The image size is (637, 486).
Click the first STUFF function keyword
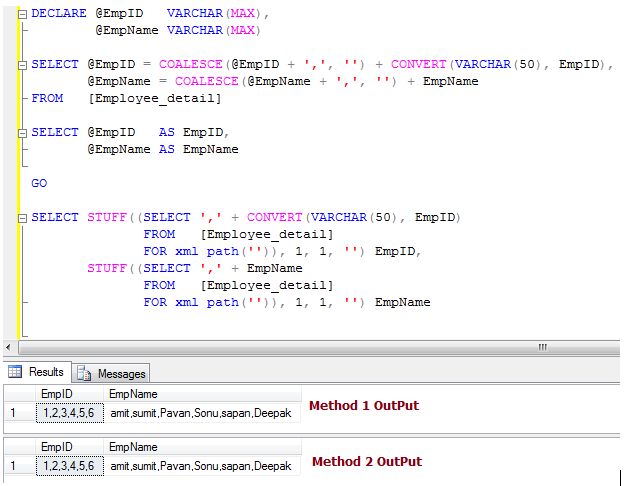(x=107, y=217)
